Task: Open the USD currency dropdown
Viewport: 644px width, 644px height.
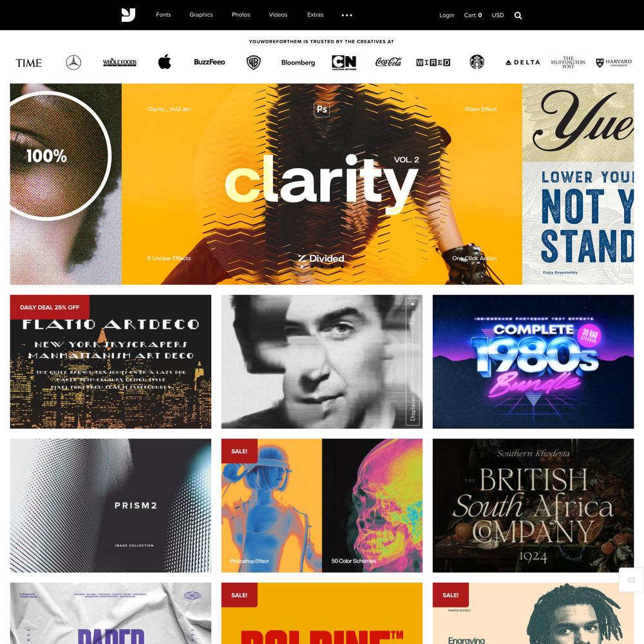Action: coord(497,15)
